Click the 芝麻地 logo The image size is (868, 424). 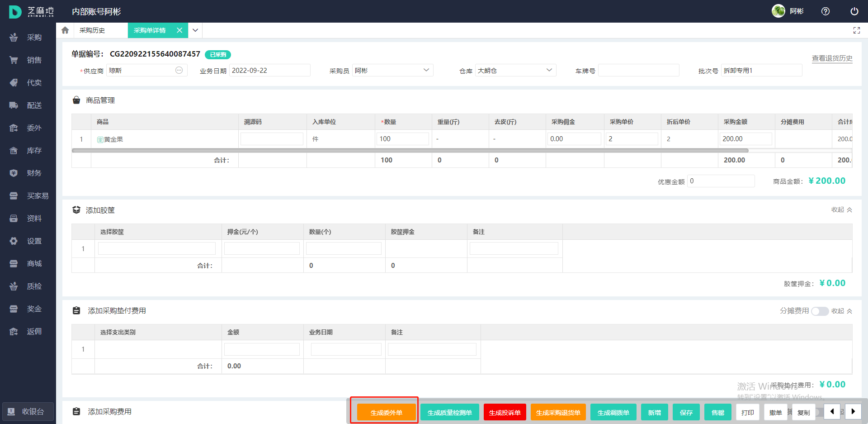pos(32,12)
